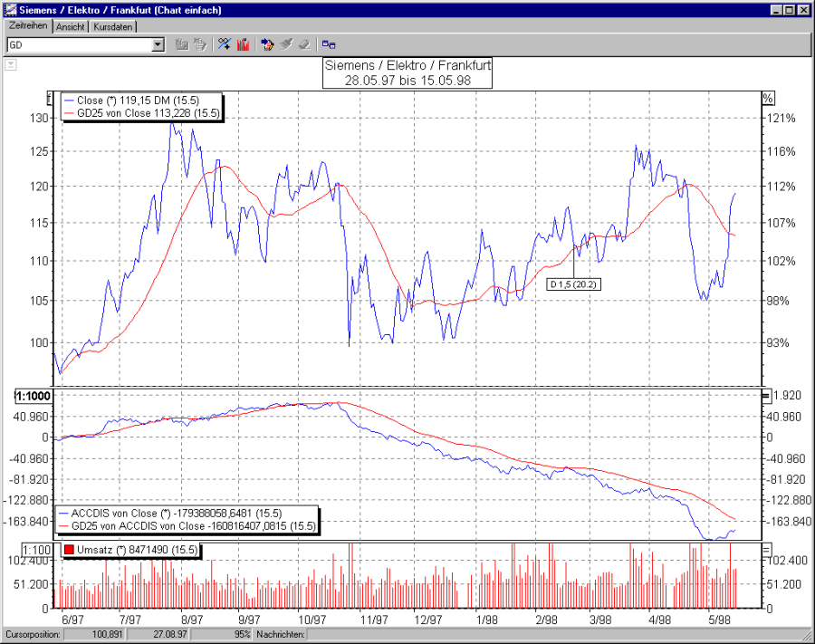Switch to the Ansicht tab
Screen dimensions: 815x644
[70, 26]
